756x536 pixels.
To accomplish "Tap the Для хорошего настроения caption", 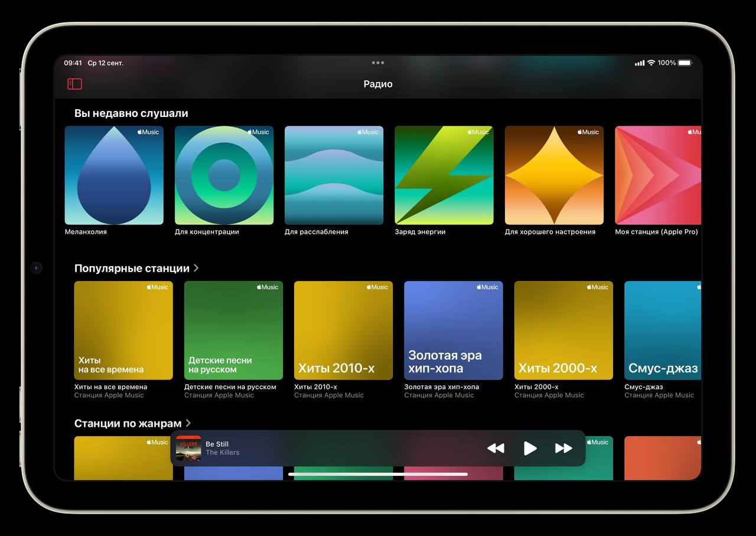I will pos(550,232).
